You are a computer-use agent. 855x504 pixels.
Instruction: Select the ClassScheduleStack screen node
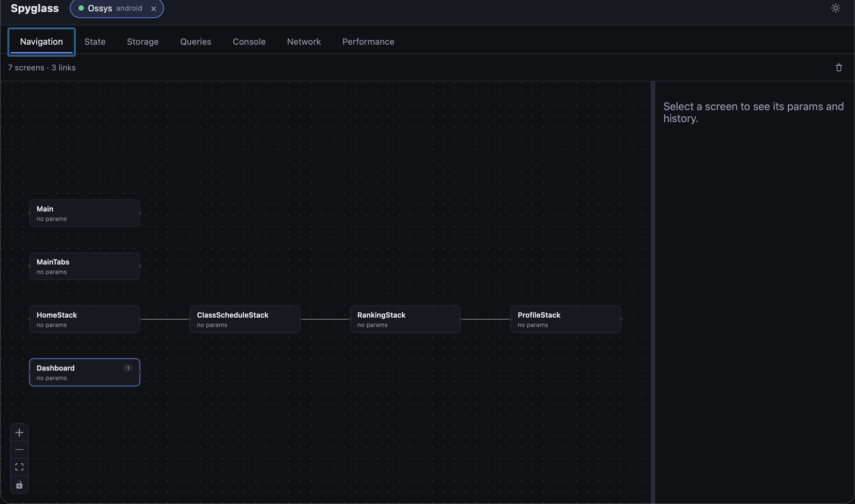click(x=245, y=319)
